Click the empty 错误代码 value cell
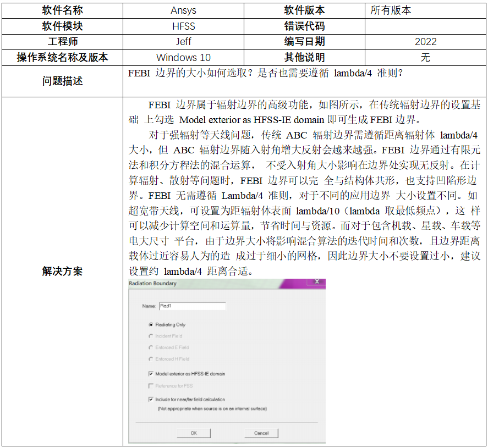 pyautogui.click(x=425, y=26)
